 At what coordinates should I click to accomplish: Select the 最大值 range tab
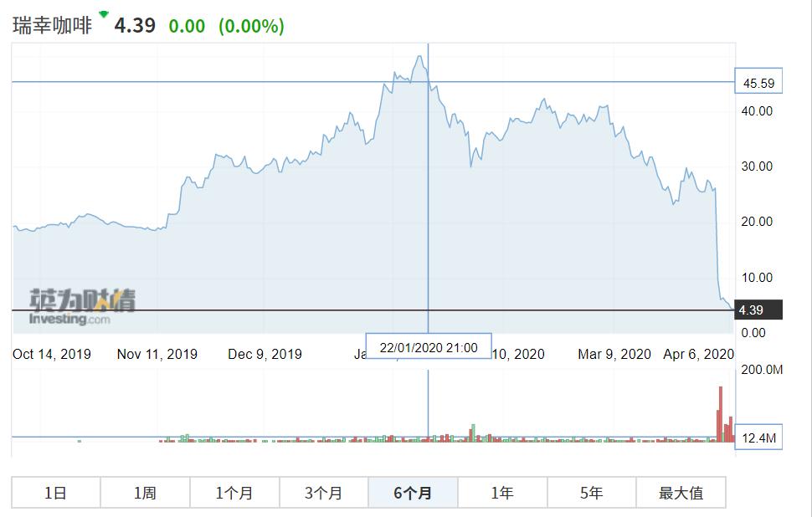pos(681,493)
